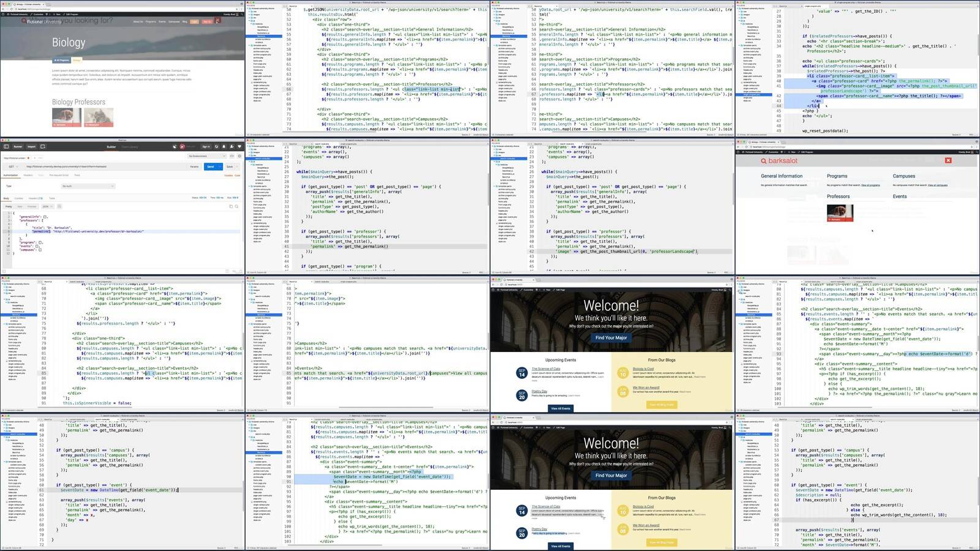Open the arrow dropdown beside Save
The image size is (980, 551).
[x=238, y=167]
